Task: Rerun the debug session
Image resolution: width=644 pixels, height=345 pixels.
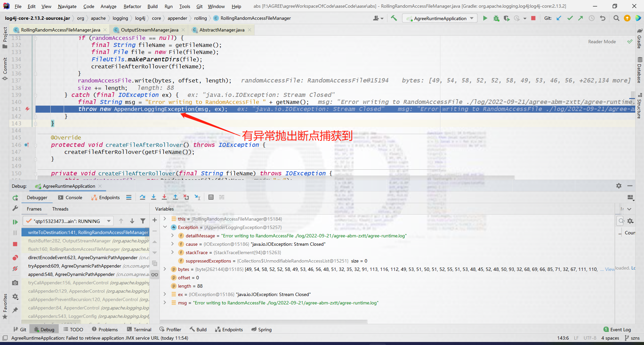Action: (x=15, y=198)
